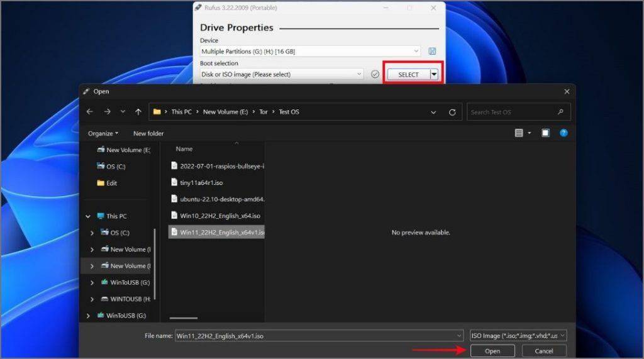
Task: Open recent locations chevron
Action: pos(123,112)
